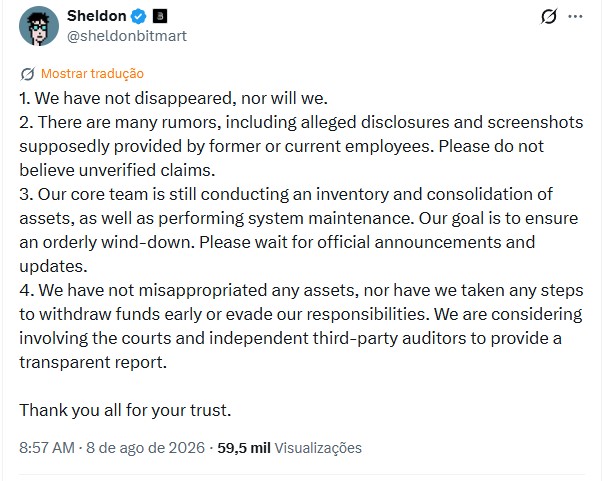The width and height of the screenshot is (606, 481).
Task: Click the blue verified checkmark badge
Action: point(138,16)
